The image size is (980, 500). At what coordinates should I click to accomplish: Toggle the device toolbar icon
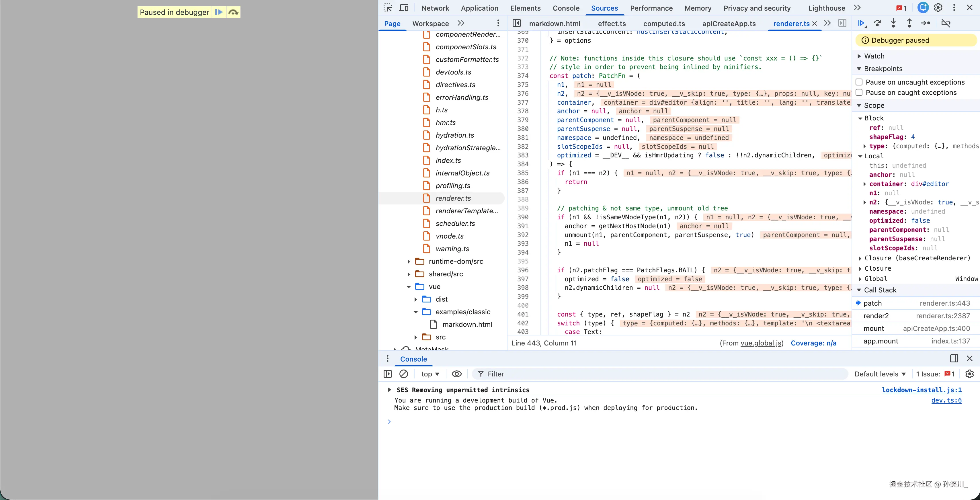tap(404, 8)
